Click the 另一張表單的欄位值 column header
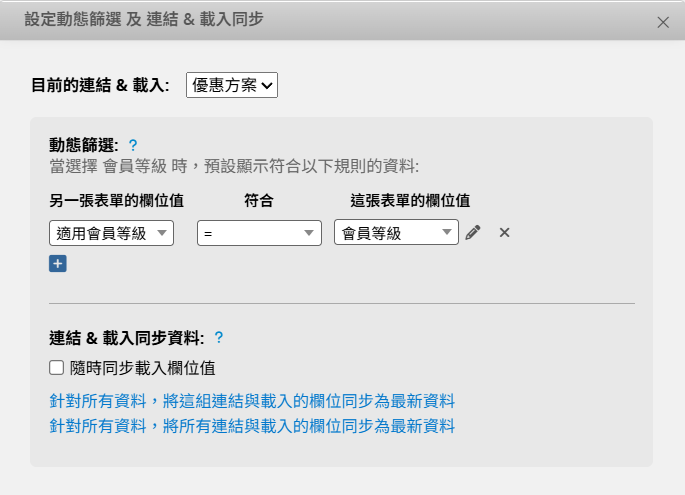685x495 pixels. (116, 200)
